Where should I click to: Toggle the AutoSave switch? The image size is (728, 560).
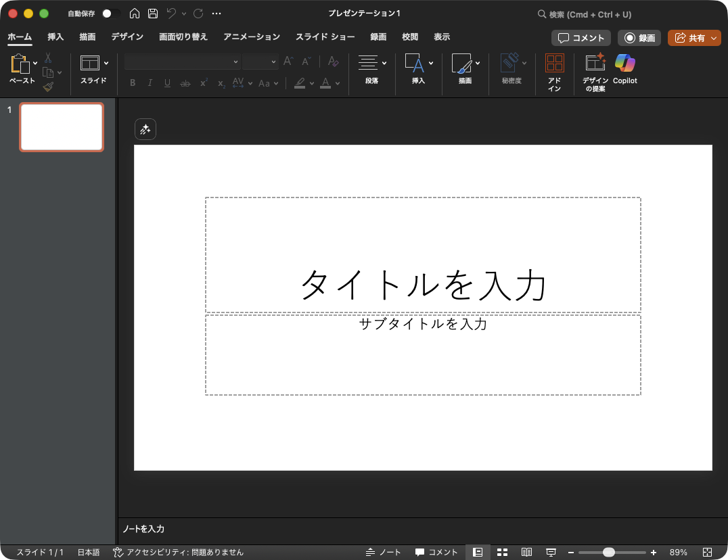[110, 14]
